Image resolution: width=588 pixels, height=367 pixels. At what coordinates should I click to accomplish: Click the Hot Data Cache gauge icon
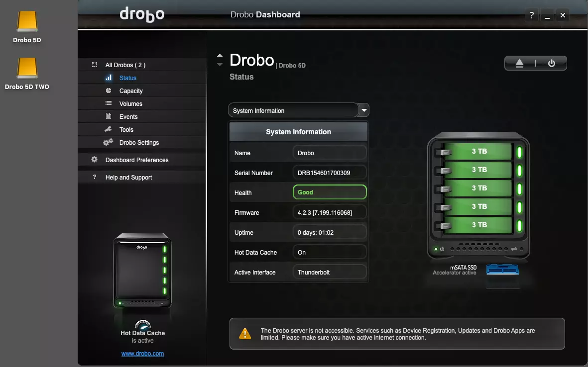coord(142,324)
